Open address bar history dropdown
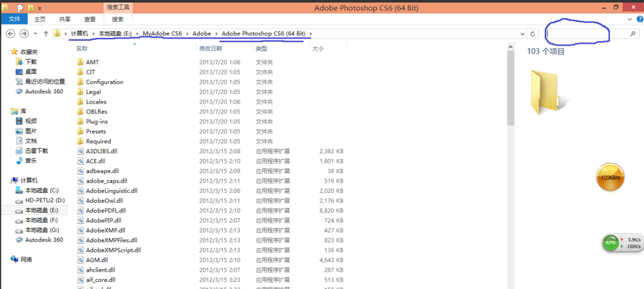 pos(522,33)
